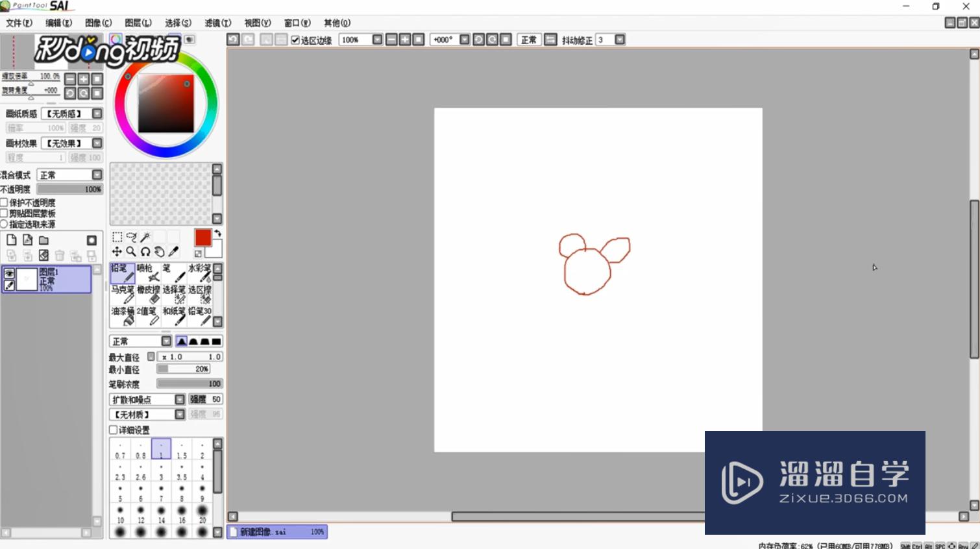Select the zoom magnifier tool

tap(131, 252)
